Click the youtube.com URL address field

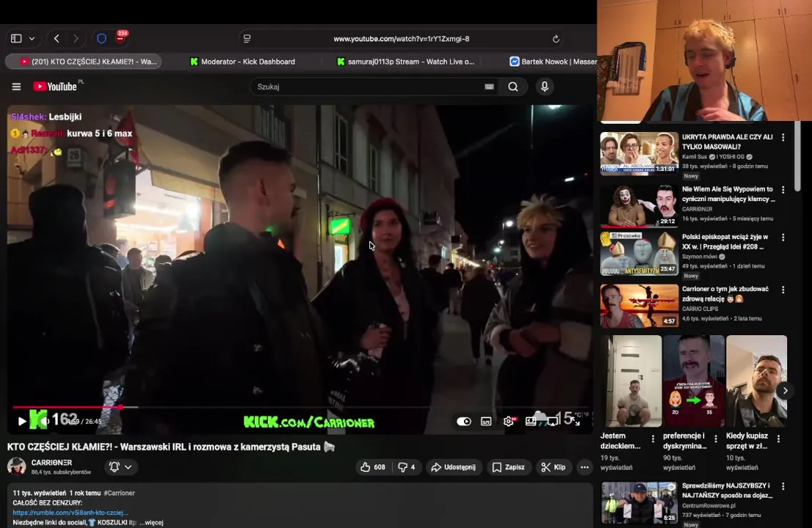point(402,39)
